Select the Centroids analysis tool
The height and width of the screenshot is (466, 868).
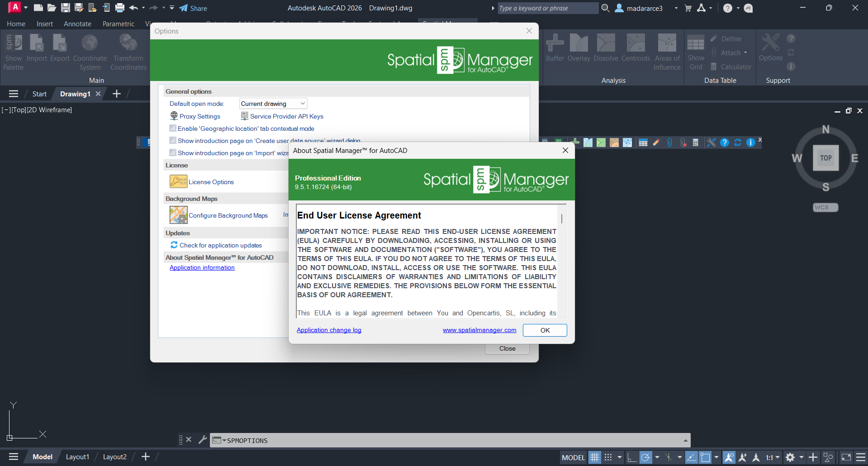point(636,48)
